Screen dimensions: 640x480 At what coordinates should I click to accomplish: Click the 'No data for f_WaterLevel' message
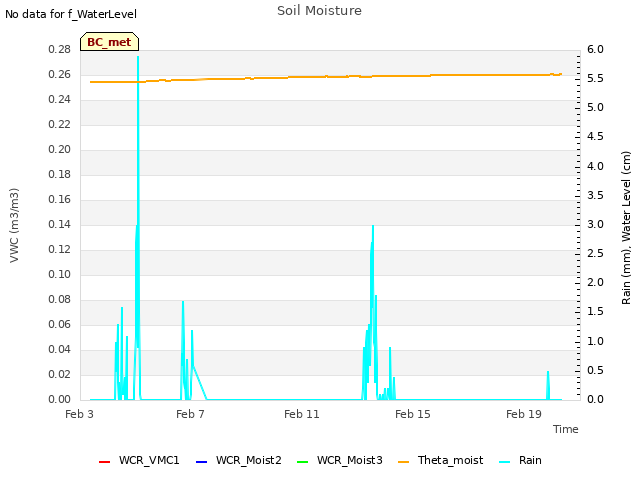point(71,14)
